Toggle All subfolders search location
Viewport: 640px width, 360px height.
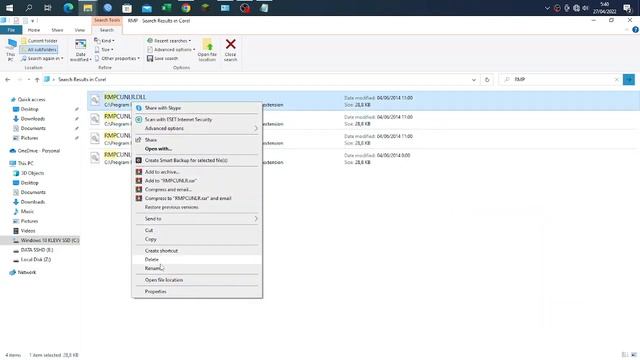[x=39, y=50]
